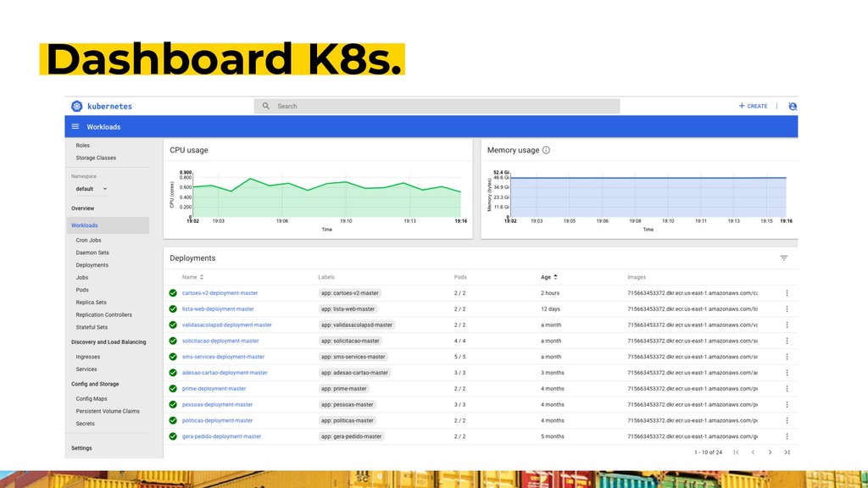The width and height of the screenshot is (868, 488).
Task: Go to next page of deployments
Action: 770,452
